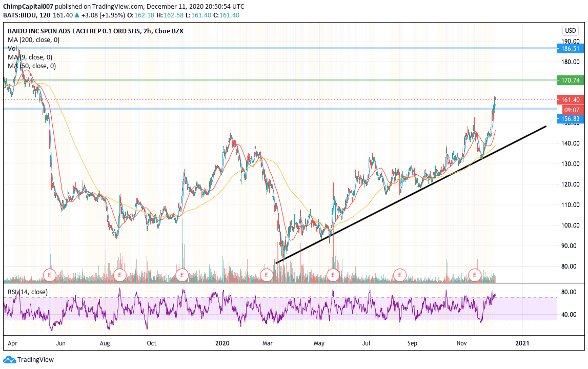
Task: Click the ChimpCapital007 author name
Action: 28,6
